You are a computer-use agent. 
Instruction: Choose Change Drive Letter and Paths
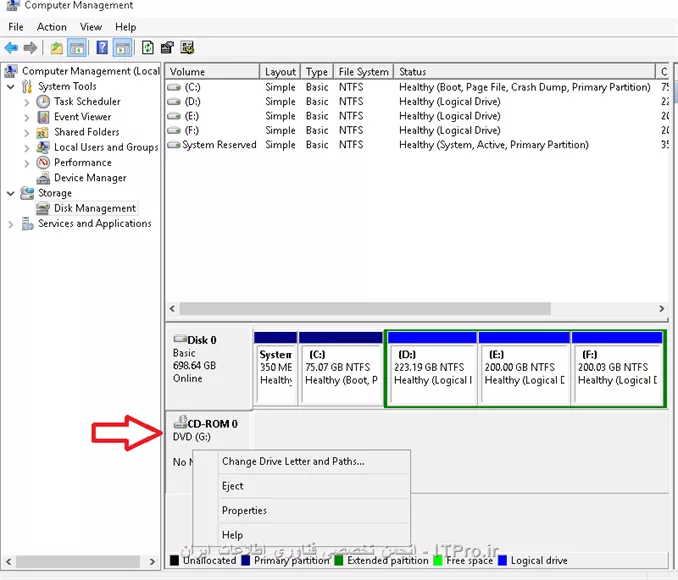click(x=301, y=461)
